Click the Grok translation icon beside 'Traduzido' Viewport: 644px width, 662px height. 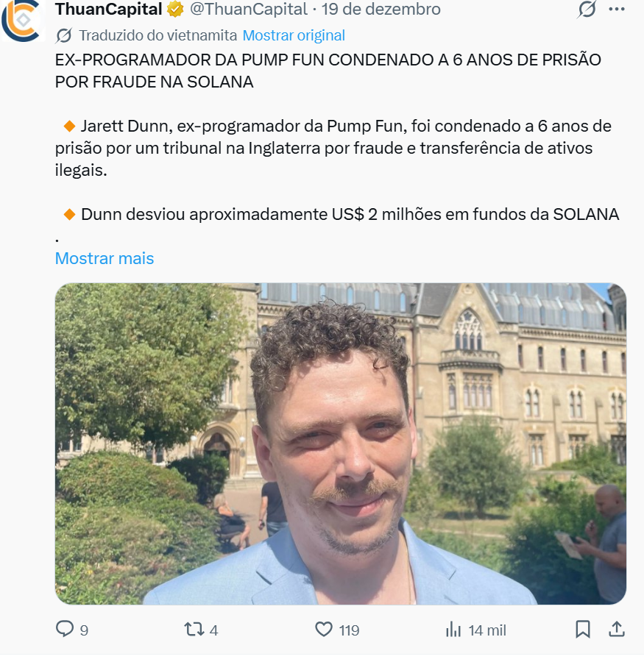(64, 36)
